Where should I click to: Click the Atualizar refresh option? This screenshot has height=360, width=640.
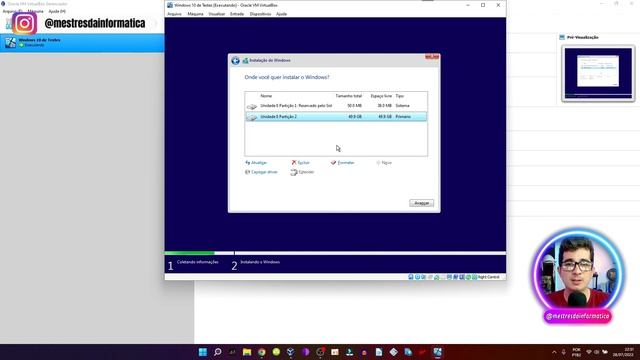pyautogui.click(x=256, y=162)
